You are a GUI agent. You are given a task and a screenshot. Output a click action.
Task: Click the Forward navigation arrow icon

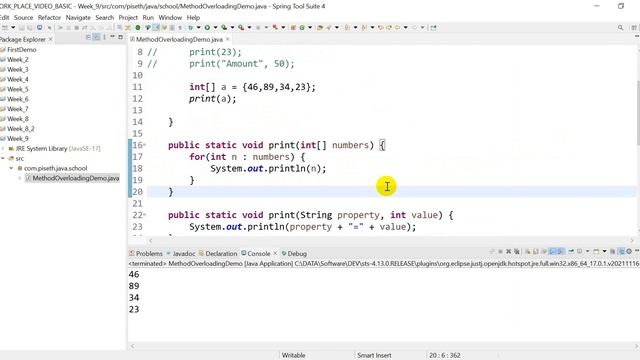coord(414,27)
